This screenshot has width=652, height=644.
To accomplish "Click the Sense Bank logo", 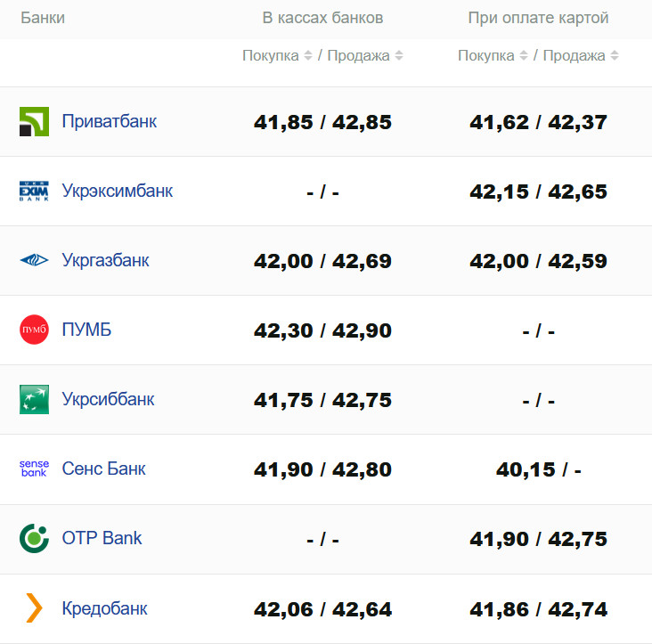I will (x=34, y=469).
